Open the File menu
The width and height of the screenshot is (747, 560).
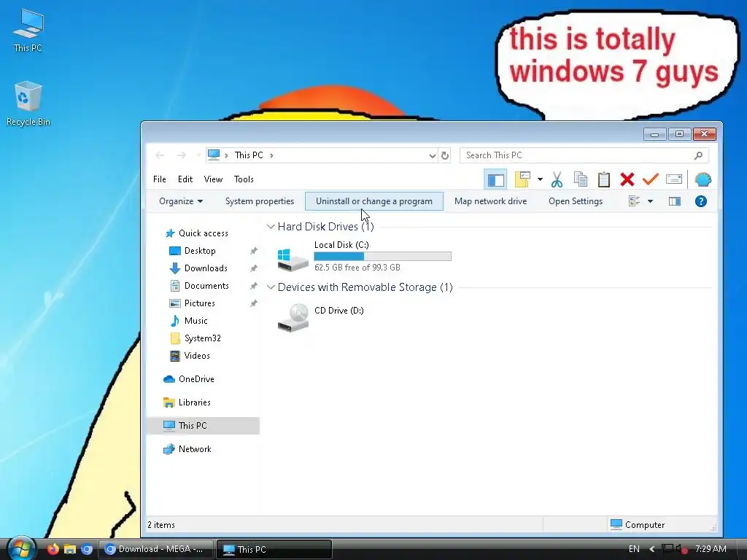coord(160,179)
